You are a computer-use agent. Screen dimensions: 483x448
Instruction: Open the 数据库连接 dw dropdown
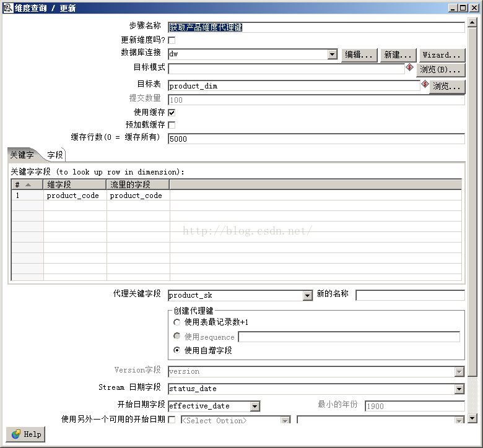[332, 54]
